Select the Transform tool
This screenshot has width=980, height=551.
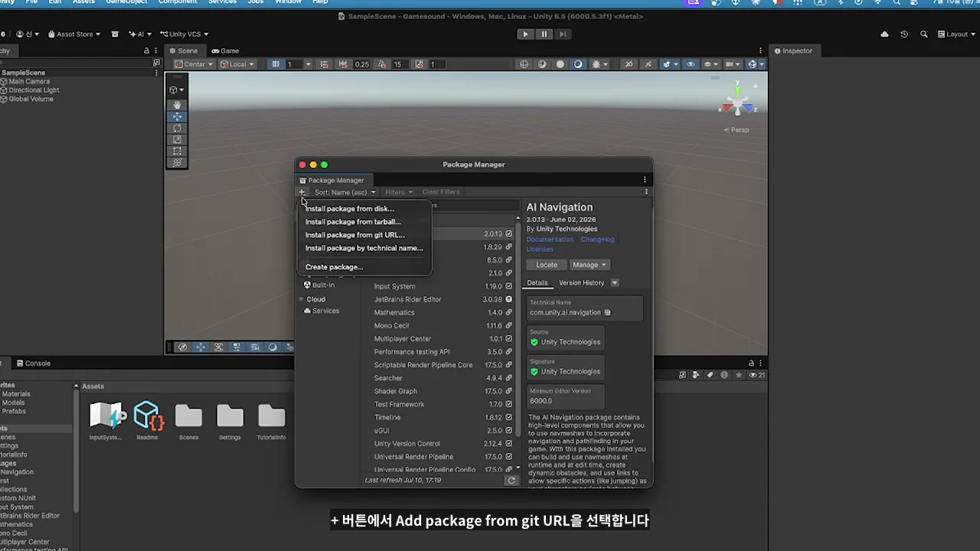(x=177, y=163)
